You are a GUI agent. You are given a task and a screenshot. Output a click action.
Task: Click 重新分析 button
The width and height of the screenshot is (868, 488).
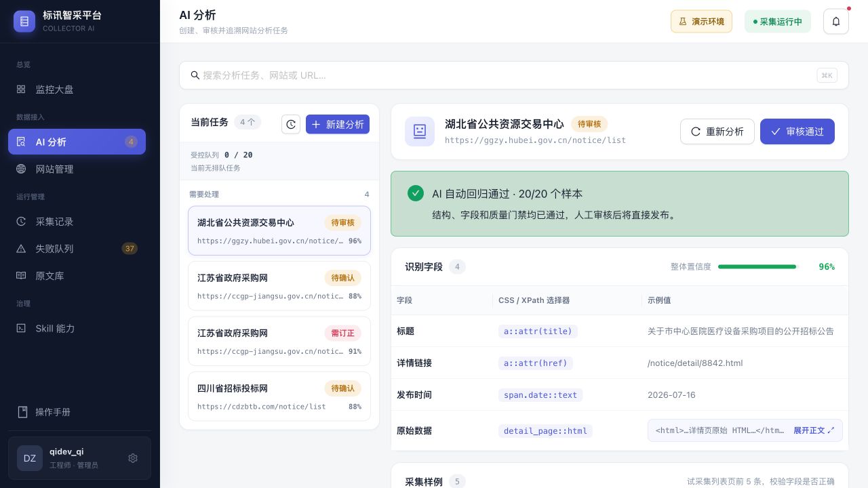(717, 131)
